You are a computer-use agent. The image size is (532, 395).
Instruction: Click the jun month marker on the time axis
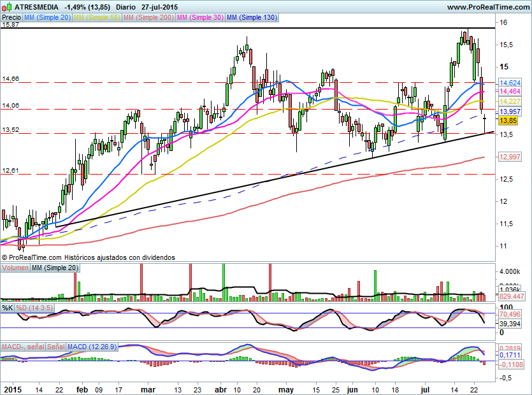point(352,389)
